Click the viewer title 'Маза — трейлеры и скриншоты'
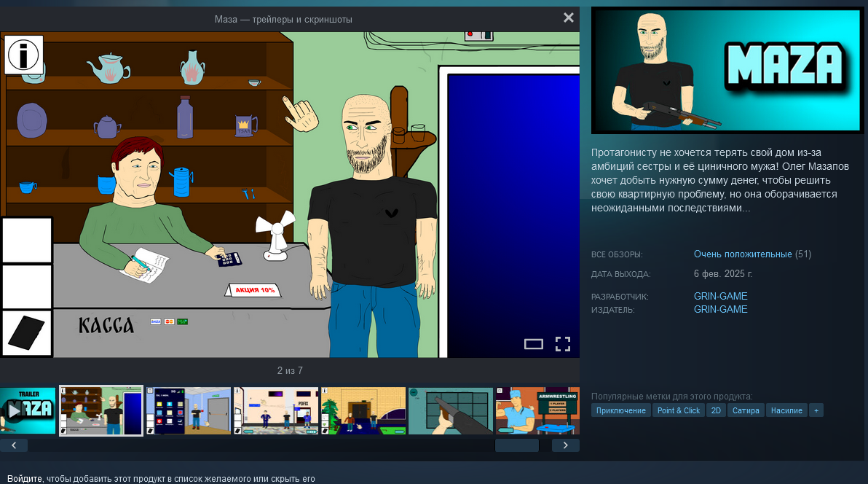This screenshot has width=868, height=484. 283,20
